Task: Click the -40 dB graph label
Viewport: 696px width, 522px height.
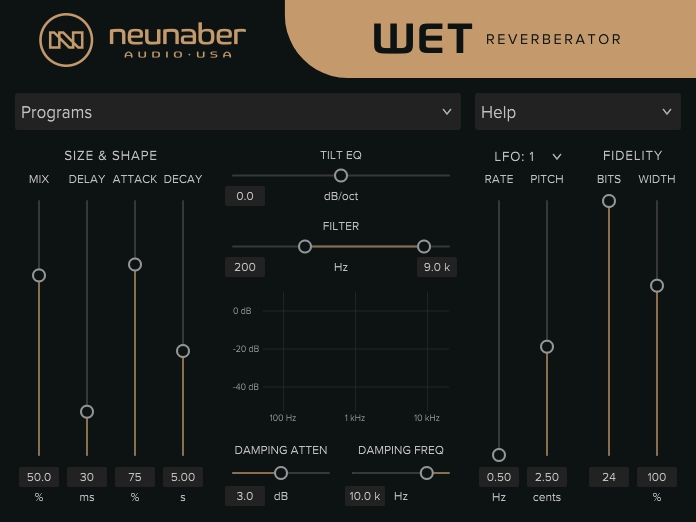Action: (246, 387)
